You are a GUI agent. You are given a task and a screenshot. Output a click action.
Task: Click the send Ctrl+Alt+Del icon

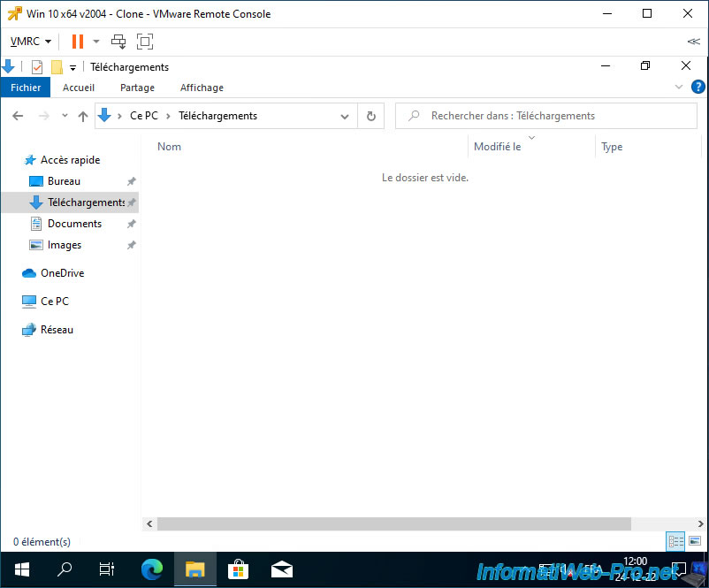[118, 42]
